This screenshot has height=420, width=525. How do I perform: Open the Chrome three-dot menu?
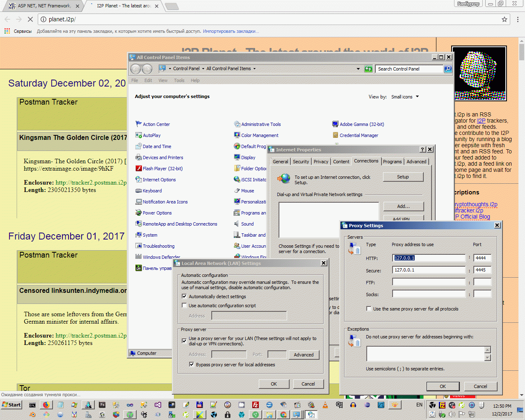click(518, 19)
